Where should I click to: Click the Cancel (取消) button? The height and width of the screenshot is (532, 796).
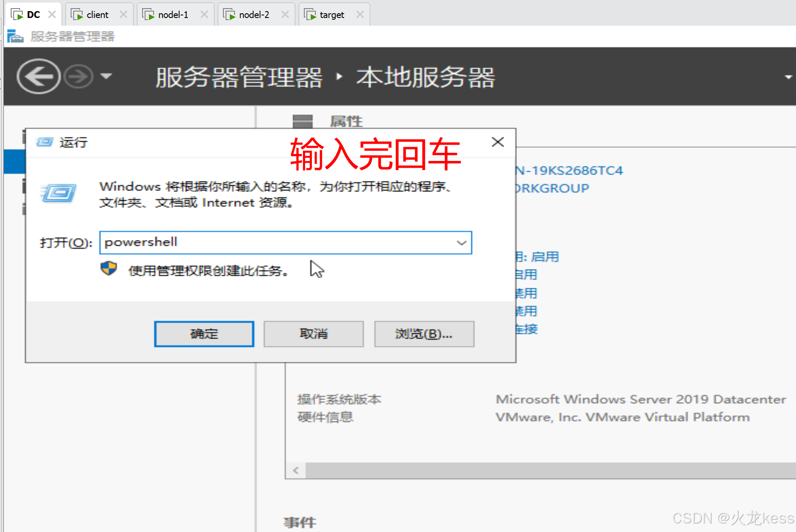point(314,334)
